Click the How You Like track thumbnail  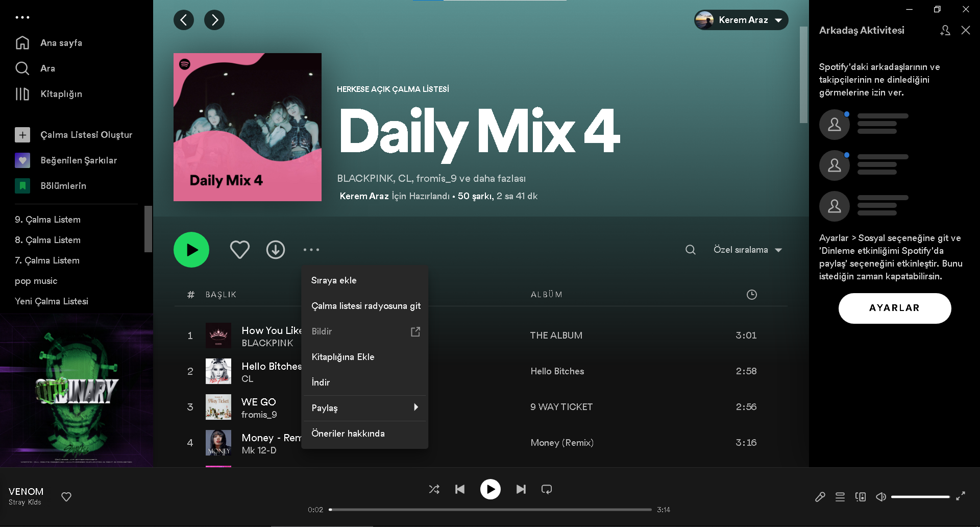(x=218, y=336)
